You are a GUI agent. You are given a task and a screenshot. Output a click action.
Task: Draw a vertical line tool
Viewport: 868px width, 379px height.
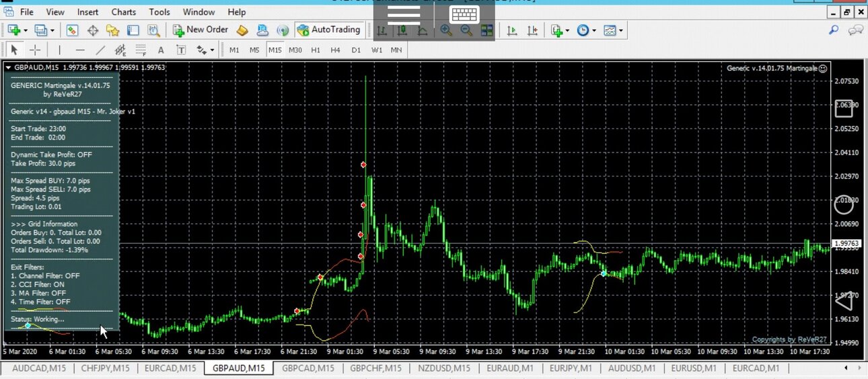click(x=59, y=50)
